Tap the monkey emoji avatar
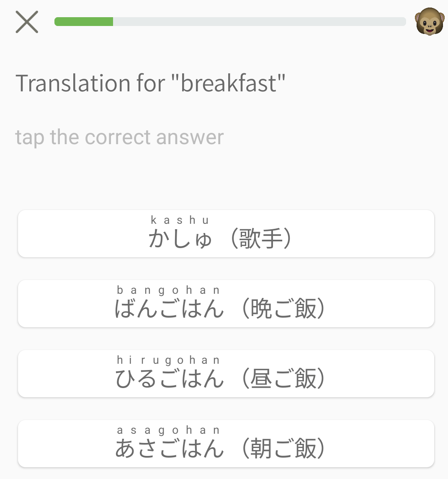The height and width of the screenshot is (479, 448). 429,22
